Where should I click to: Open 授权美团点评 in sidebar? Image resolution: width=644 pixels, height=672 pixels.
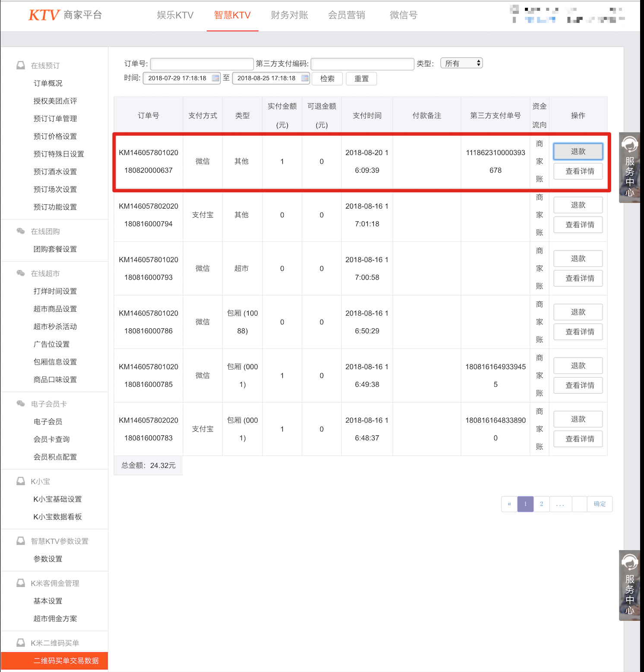click(x=55, y=101)
